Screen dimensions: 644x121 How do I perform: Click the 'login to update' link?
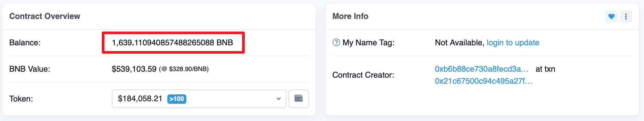point(513,43)
